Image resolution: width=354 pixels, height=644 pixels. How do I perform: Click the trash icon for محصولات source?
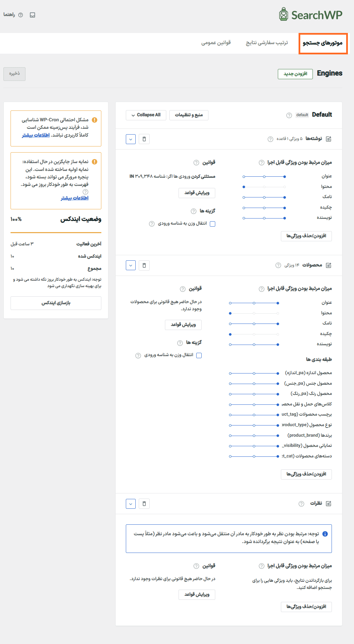(x=144, y=265)
